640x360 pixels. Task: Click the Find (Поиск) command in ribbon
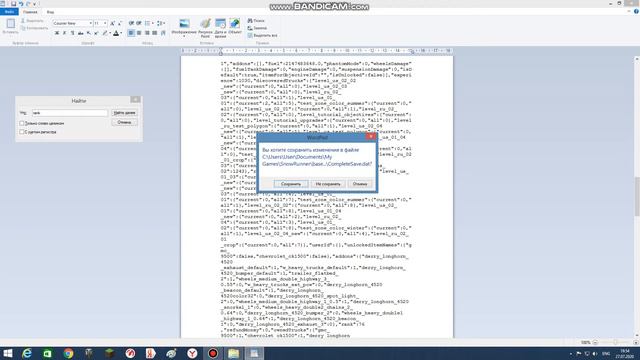[x=256, y=20]
